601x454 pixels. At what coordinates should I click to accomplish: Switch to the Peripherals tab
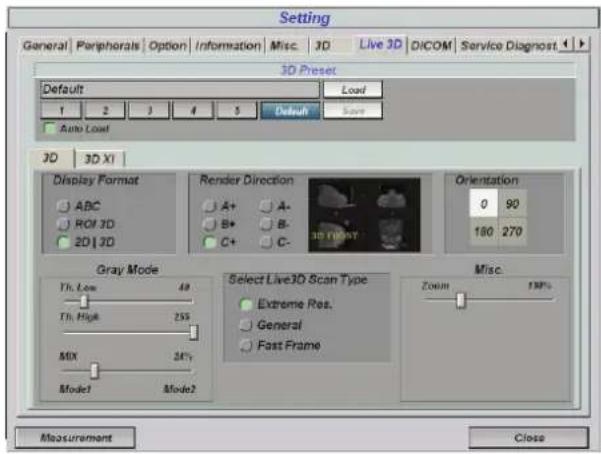click(108, 46)
